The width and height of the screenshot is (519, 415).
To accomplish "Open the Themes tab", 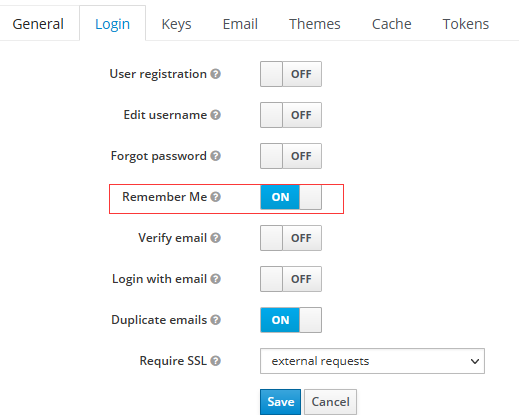I will pyautogui.click(x=314, y=24).
